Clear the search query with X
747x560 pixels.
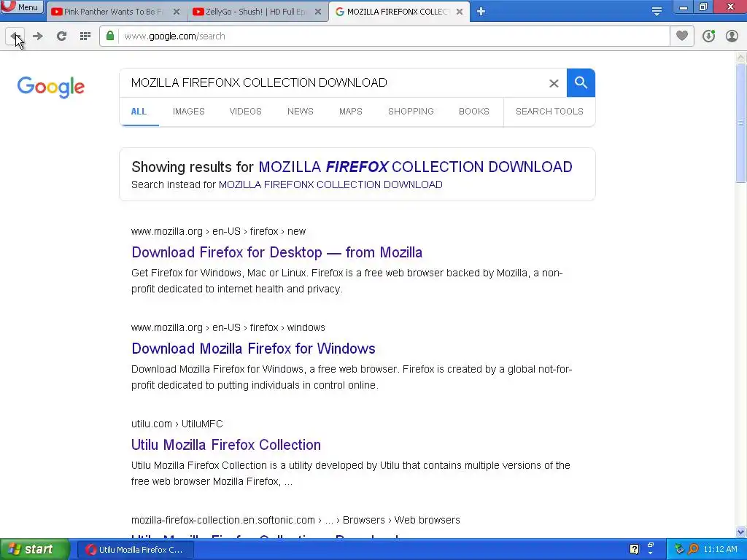pyautogui.click(x=554, y=83)
